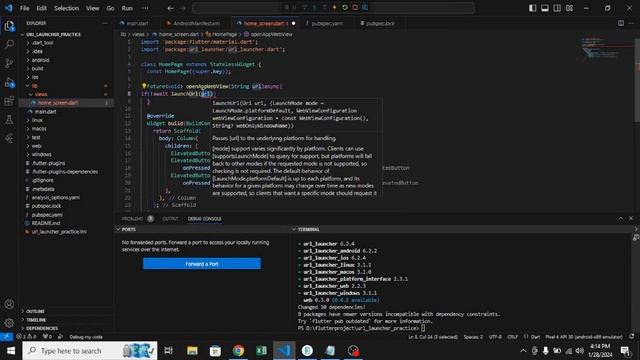Open the overflow menu ellipsis after Run
This screenshot has width=640, height=360.
pyautogui.click(x=145, y=8)
